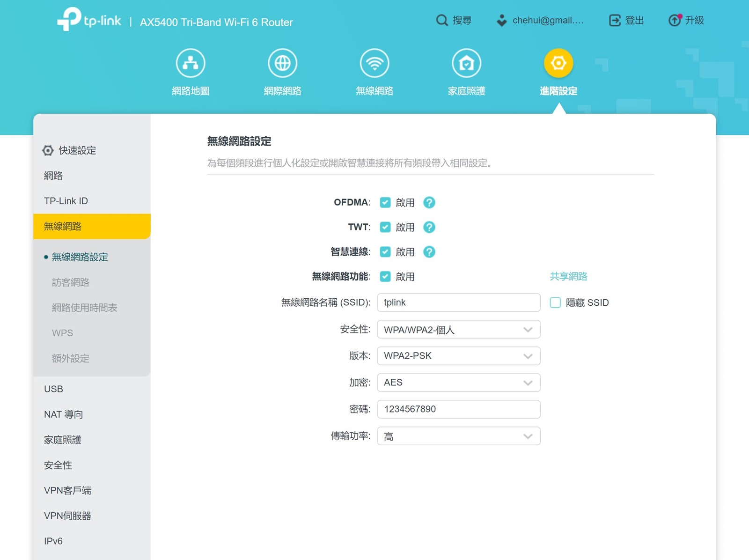The height and width of the screenshot is (560, 749).
Task: Expand the Security (安全性) dropdown
Action: (x=458, y=330)
